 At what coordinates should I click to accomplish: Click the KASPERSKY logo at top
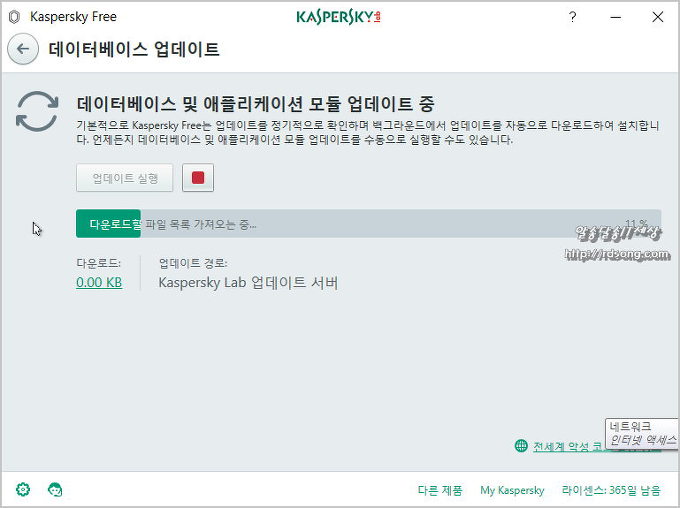click(x=338, y=17)
